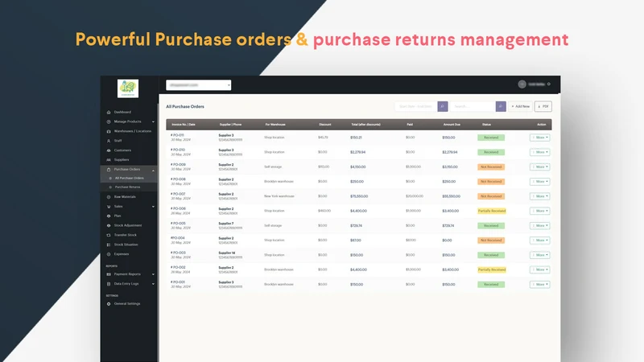This screenshot has width=644, height=362.
Task: Click the Start Date - End Date field
Action: (x=415, y=106)
